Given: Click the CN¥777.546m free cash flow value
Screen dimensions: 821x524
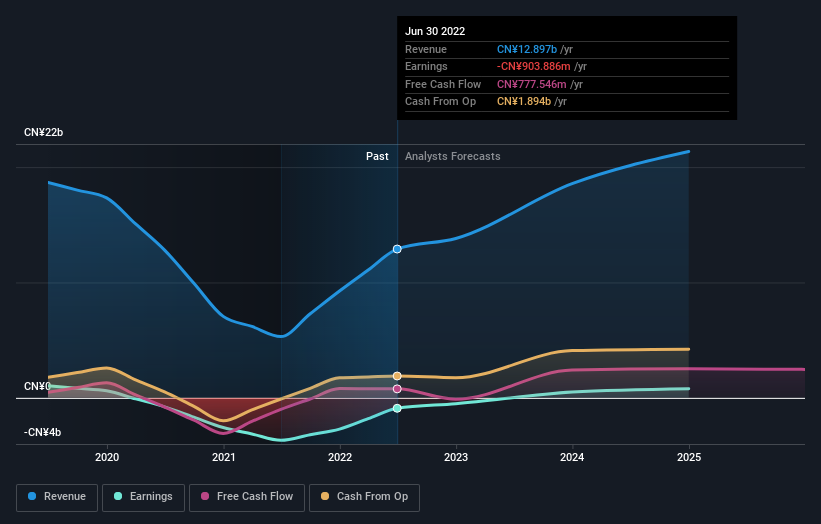Looking at the screenshot, I should [x=531, y=84].
